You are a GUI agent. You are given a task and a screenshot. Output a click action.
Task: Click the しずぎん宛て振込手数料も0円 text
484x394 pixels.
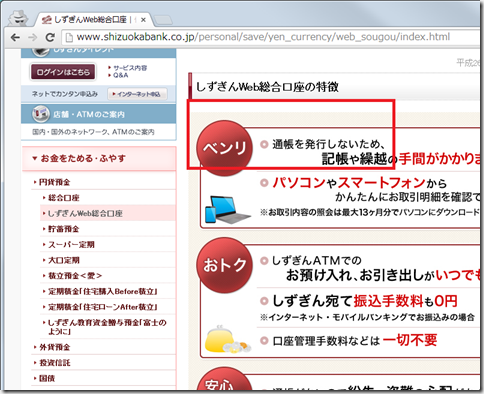tap(365, 301)
